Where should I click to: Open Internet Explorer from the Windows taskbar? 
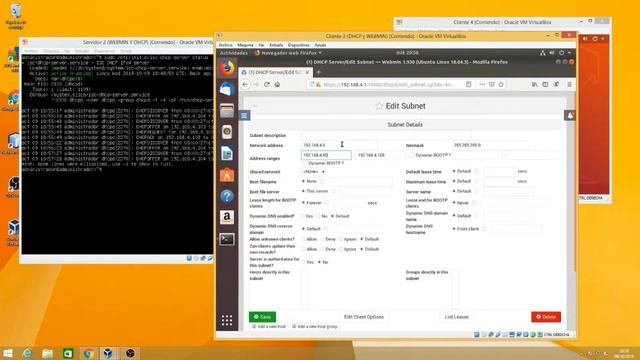(x=27, y=353)
